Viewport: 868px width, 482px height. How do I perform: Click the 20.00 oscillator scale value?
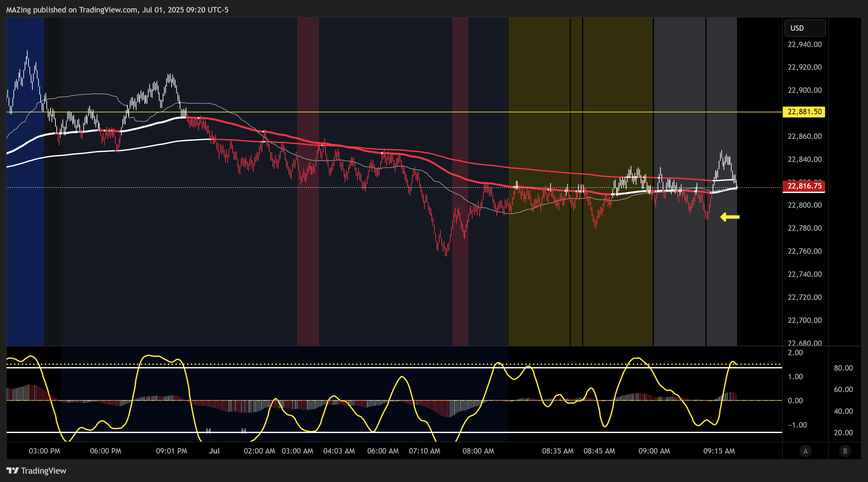(x=843, y=433)
